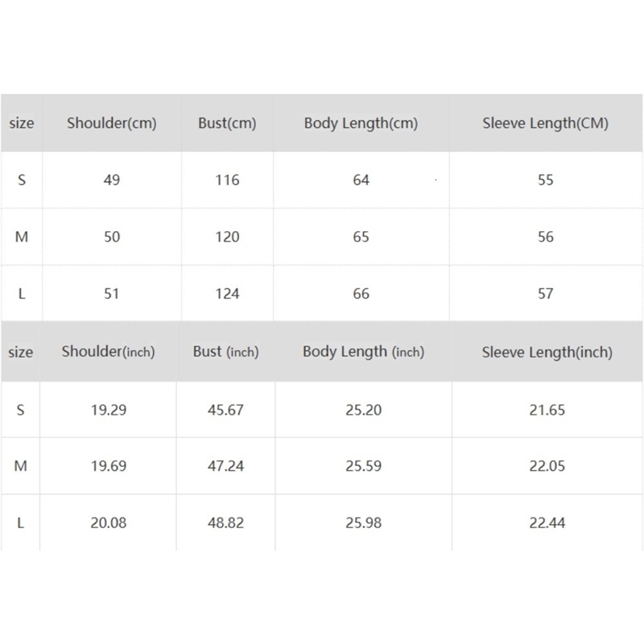Click the Body Length(cm) header
The image size is (644, 644).
pyautogui.click(x=361, y=123)
